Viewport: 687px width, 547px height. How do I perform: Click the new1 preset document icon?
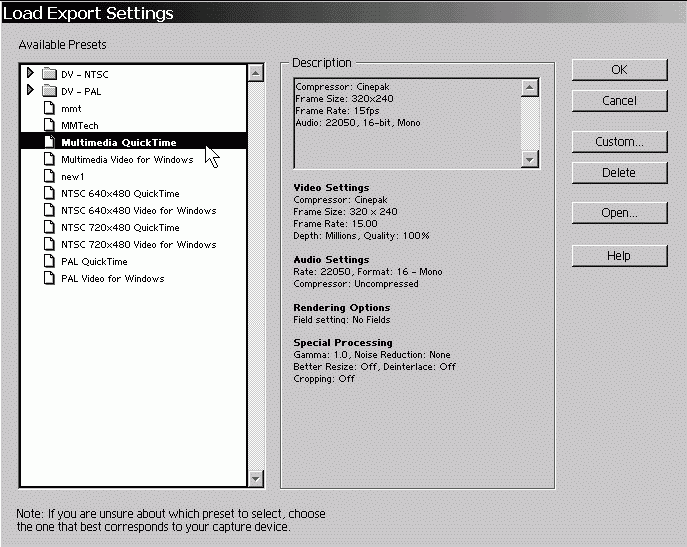[x=48, y=176]
